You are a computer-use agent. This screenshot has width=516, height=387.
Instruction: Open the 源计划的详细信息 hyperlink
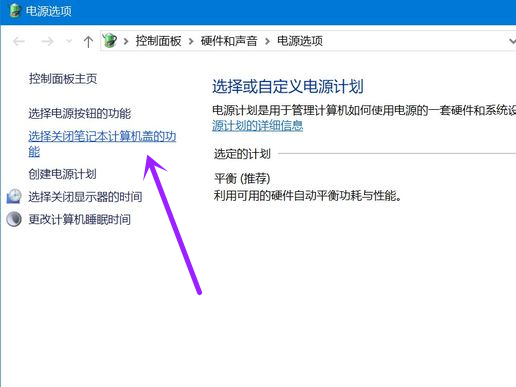[x=258, y=126]
